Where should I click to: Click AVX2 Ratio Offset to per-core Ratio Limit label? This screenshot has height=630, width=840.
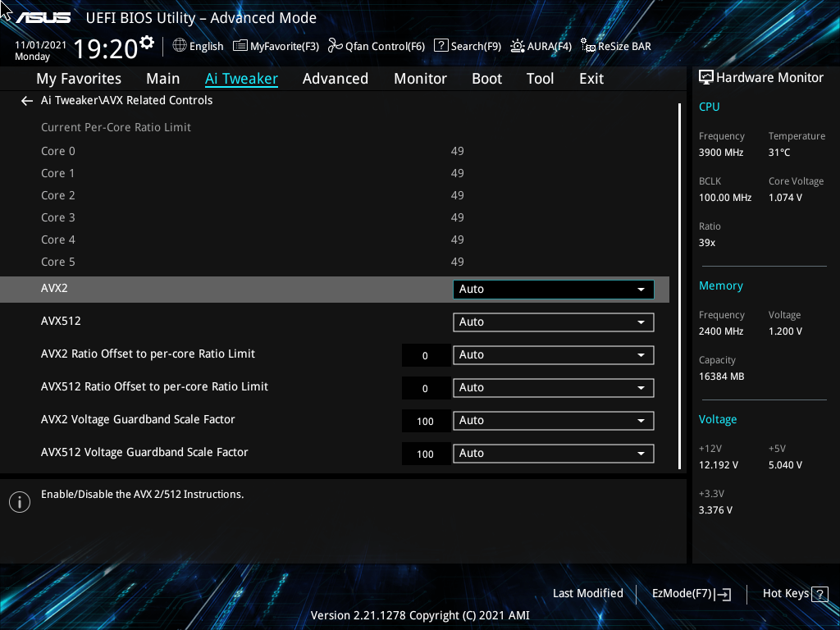(148, 354)
